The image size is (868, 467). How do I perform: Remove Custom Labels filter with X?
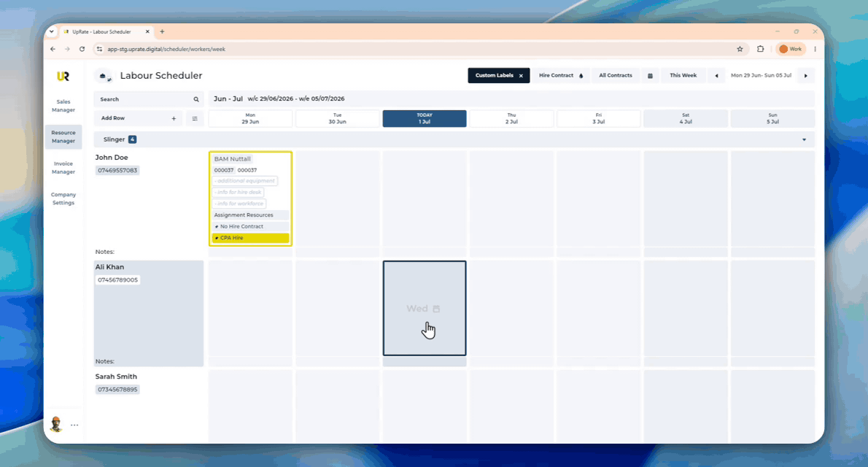pyautogui.click(x=521, y=76)
